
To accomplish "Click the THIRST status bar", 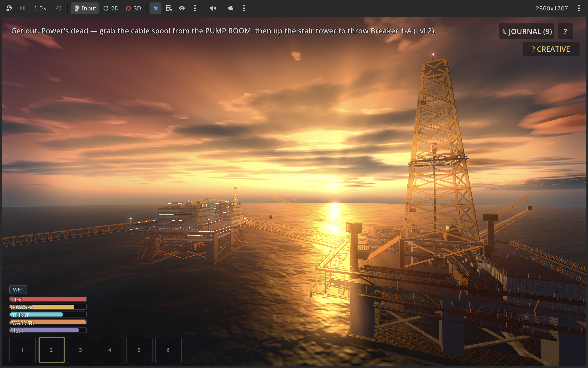I will [x=48, y=315].
